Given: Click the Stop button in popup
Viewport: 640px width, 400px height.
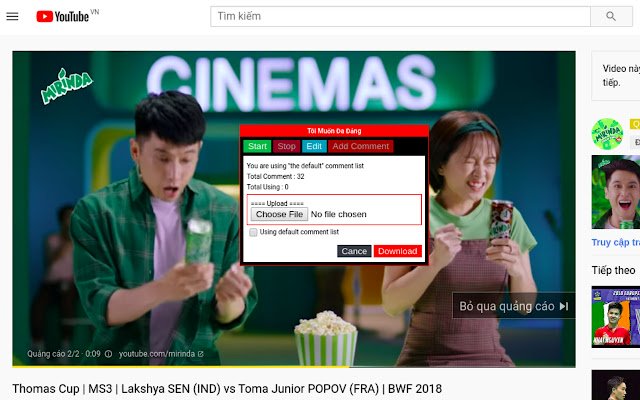Looking at the screenshot, I should point(286,146).
